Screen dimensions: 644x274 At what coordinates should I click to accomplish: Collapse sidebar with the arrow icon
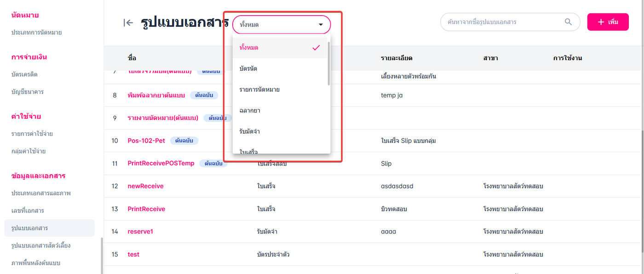128,23
